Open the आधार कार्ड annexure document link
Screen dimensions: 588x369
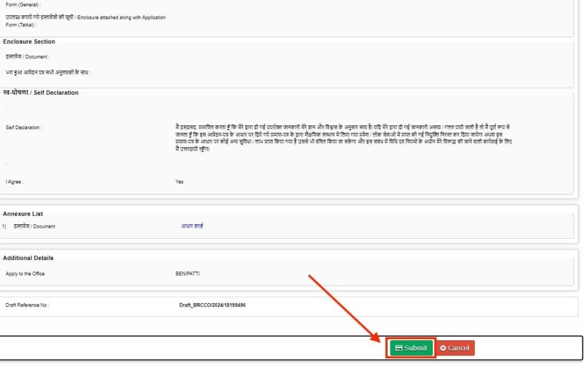tap(192, 226)
